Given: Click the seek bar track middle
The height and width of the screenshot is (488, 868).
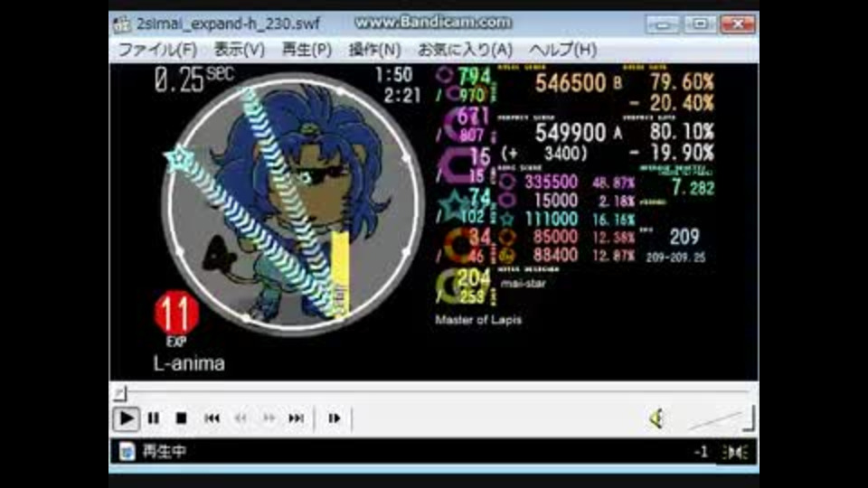Looking at the screenshot, I should [433, 391].
